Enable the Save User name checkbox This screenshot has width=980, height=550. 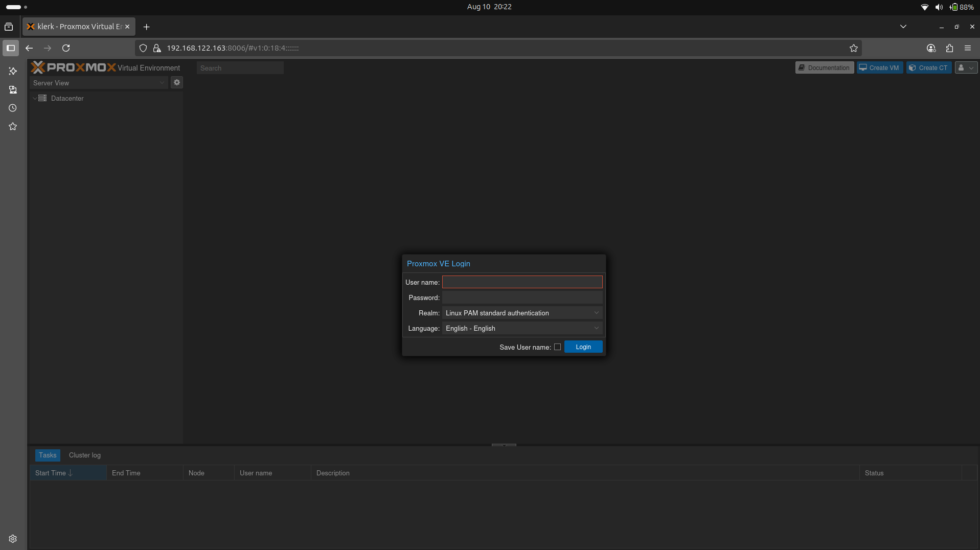[x=557, y=347]
